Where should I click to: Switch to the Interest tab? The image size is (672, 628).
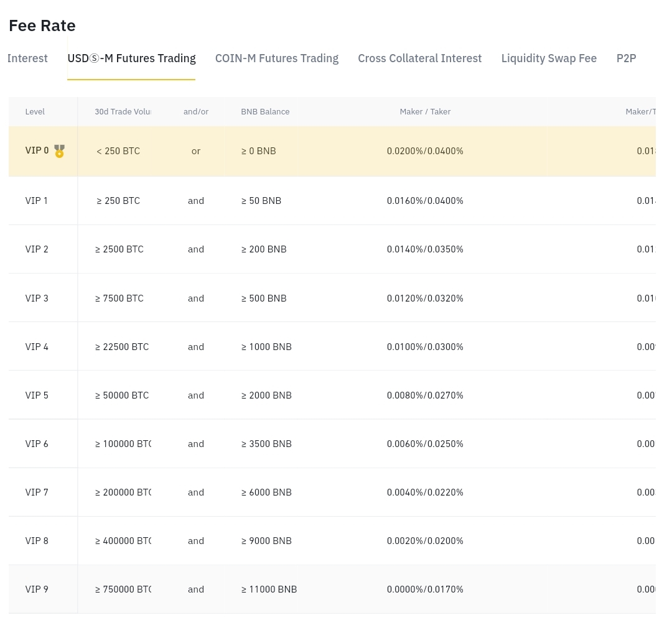[27, 58]
